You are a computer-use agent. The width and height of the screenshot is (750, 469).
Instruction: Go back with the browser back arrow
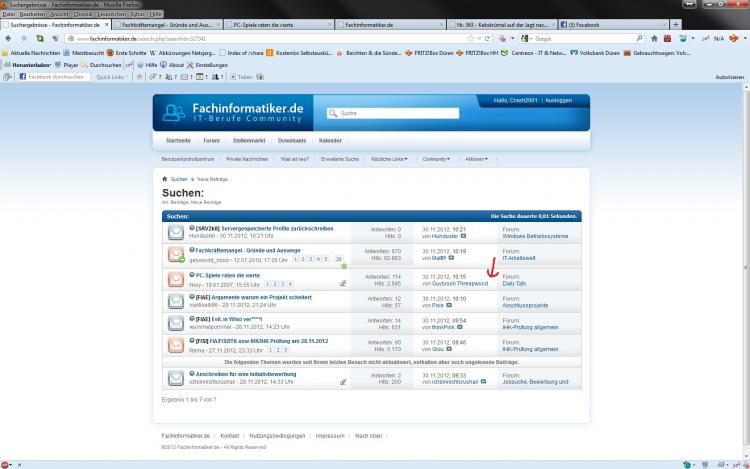(x=8, y=38)
